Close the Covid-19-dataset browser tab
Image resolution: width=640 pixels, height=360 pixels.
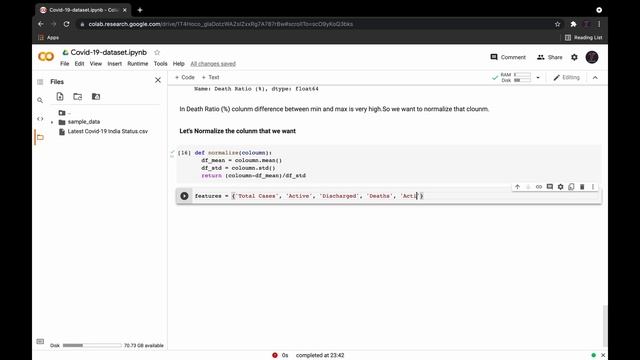124,10
